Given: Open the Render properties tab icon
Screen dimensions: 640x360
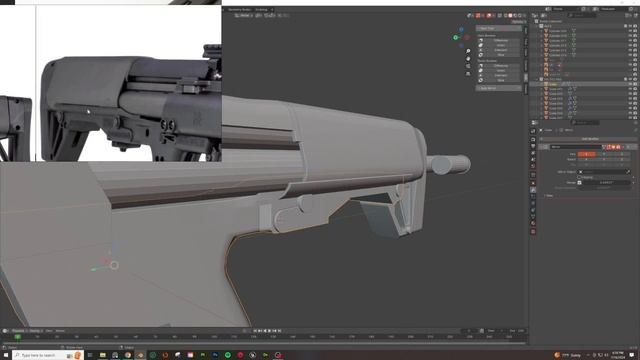Looking at the screenshot, I should [533, 140].
